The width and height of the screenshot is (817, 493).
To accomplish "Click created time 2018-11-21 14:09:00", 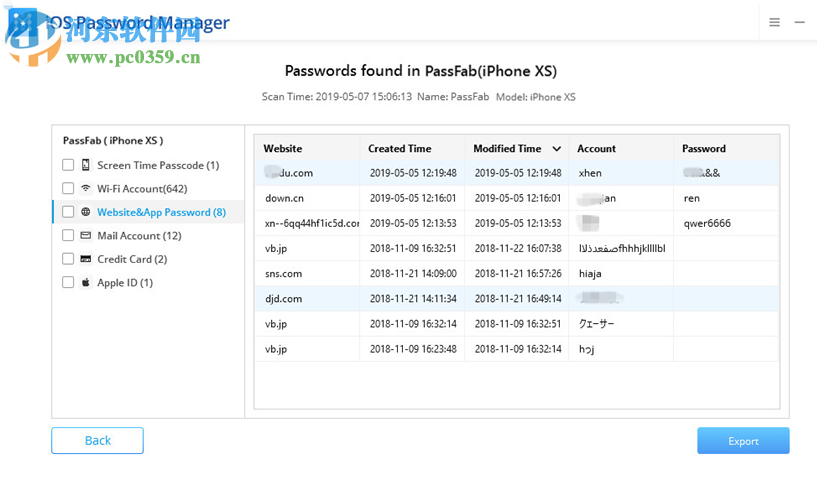I will click(x=413, y=274).
